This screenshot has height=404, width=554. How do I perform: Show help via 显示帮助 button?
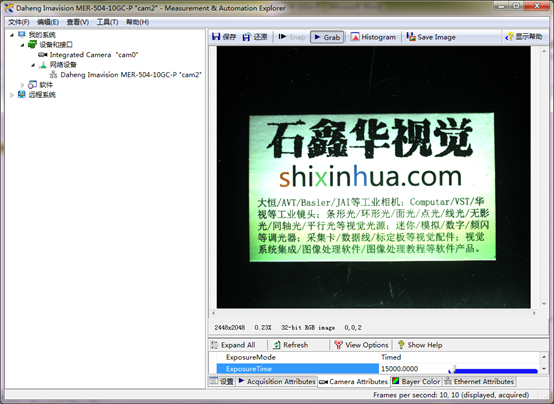(x=524, y=36)
